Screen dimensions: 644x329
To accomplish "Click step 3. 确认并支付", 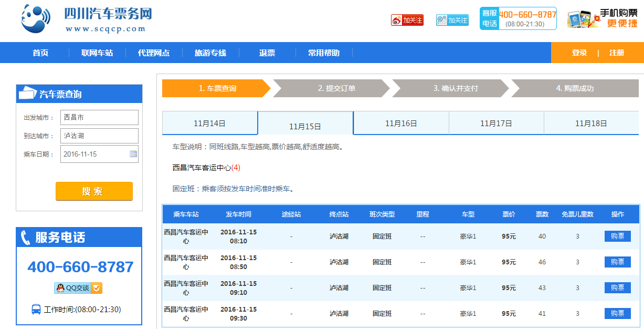I will point(450,88).
